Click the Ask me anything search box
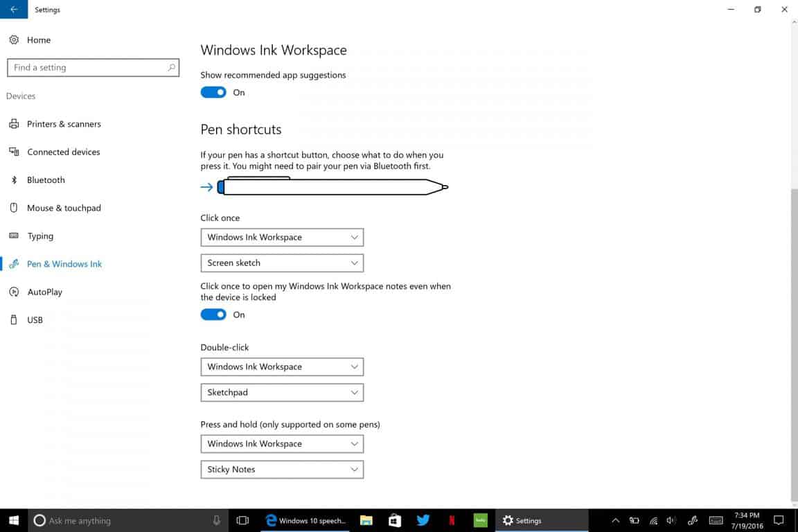 pos(130,520)
